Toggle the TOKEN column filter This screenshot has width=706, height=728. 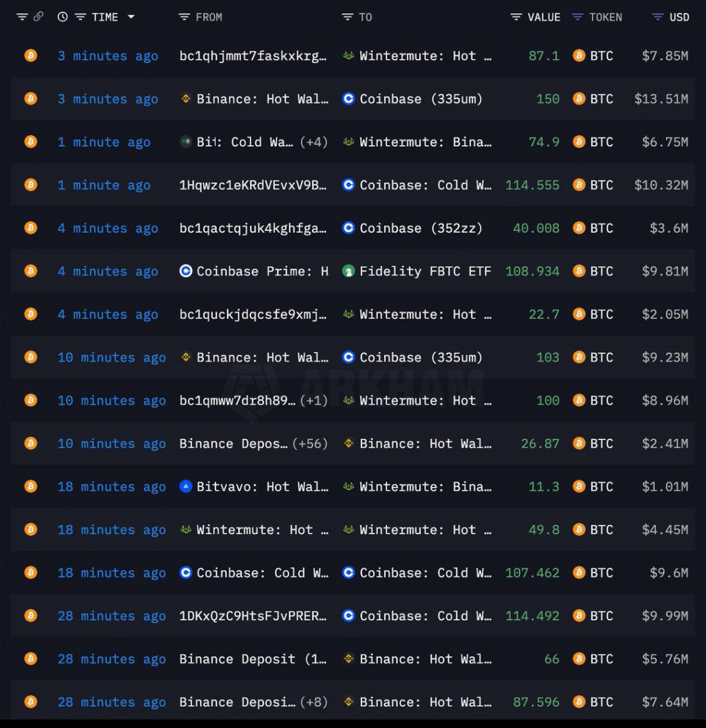(x=577, y=16)
